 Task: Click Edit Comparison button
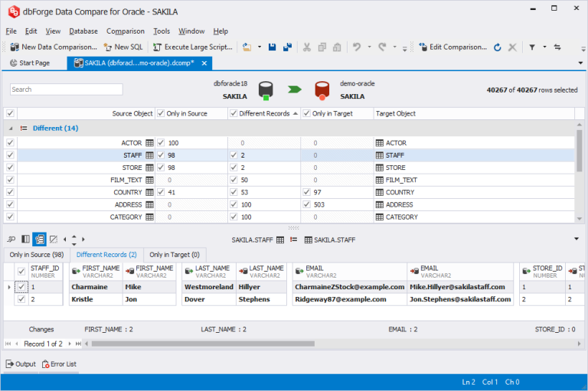pyautogui.click(x=451, y=47)
